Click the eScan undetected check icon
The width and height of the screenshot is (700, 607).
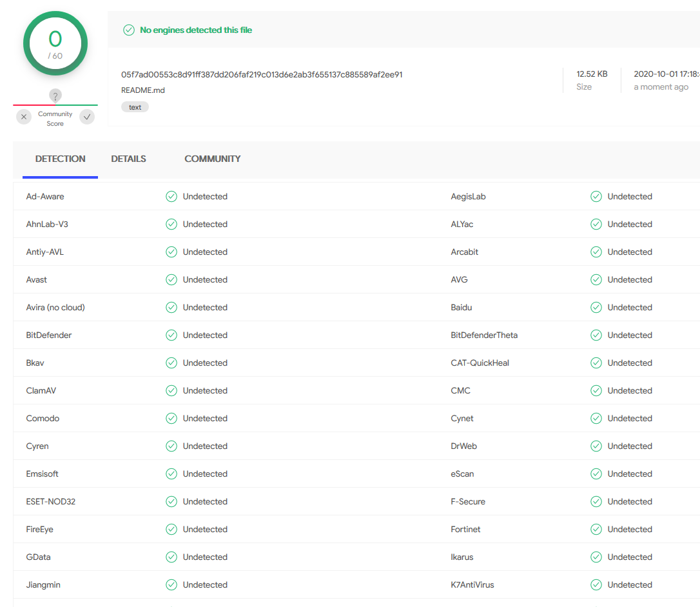click(x=596, y=474)
